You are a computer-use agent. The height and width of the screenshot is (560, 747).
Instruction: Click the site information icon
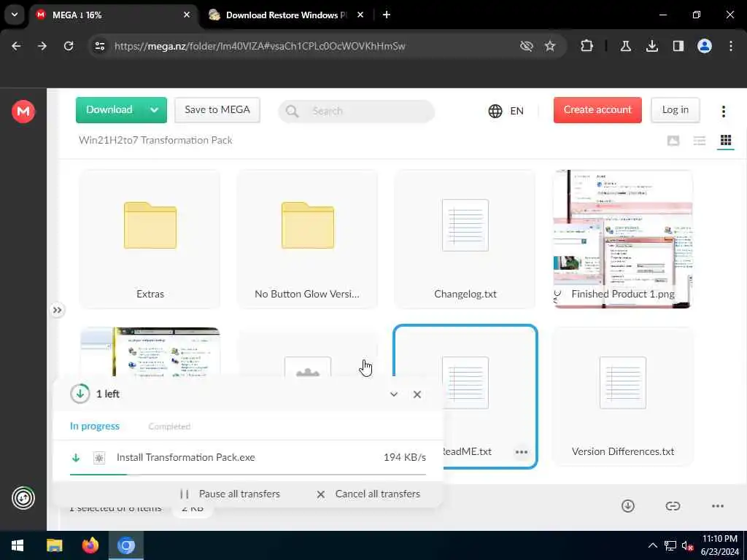[99, 46]
